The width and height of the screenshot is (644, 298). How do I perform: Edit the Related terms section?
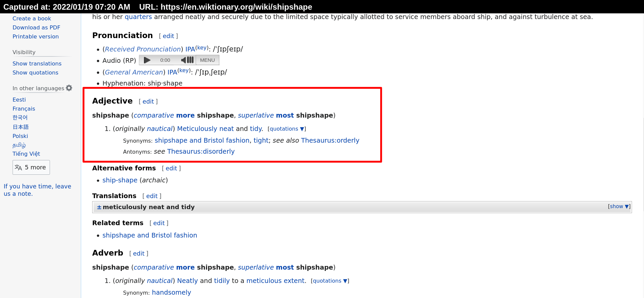[x=159, y=223]
